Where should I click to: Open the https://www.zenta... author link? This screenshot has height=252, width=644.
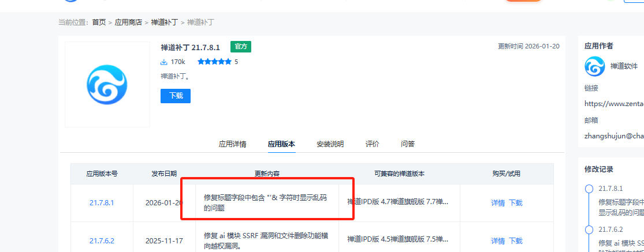[x=614, y=104]
